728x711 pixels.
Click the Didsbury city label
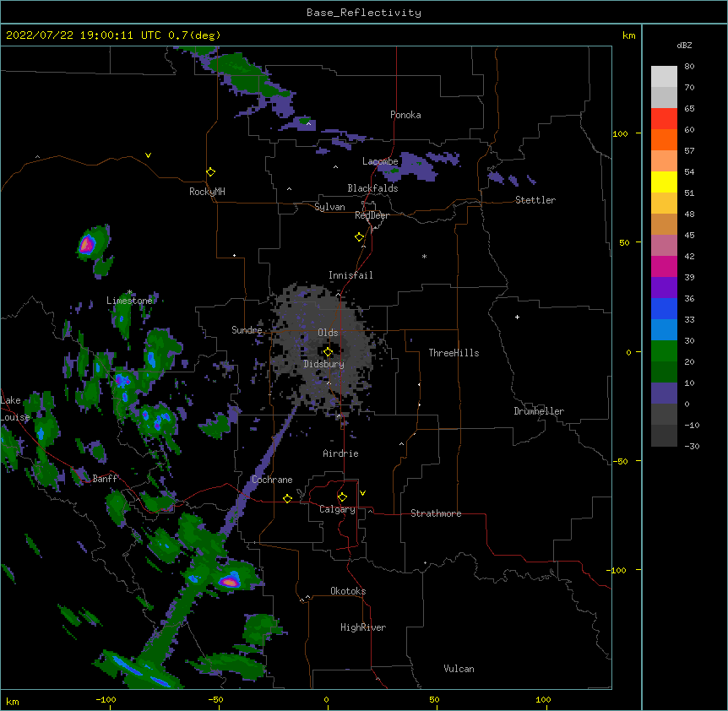coord(323,364)
